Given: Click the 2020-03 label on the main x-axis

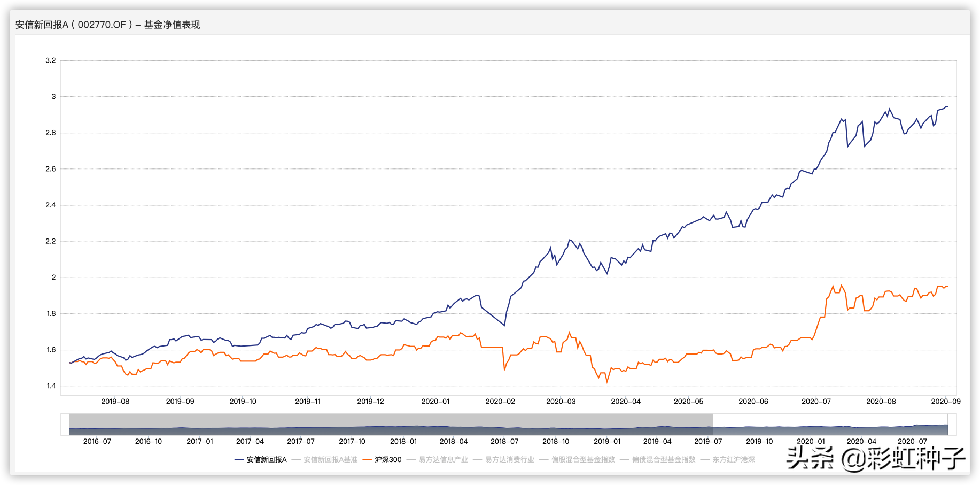Looking at the screenshot, I should 561,402.
